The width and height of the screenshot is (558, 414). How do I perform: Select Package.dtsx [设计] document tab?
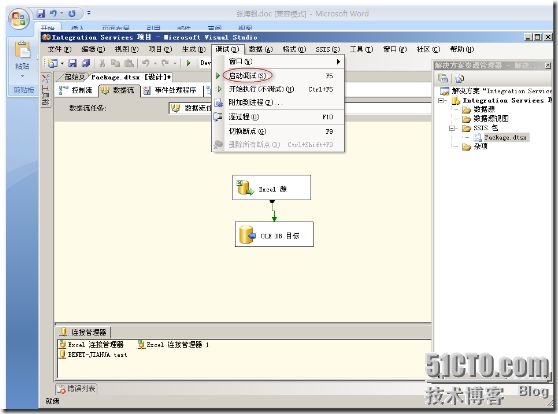click(x=131, y=77)
